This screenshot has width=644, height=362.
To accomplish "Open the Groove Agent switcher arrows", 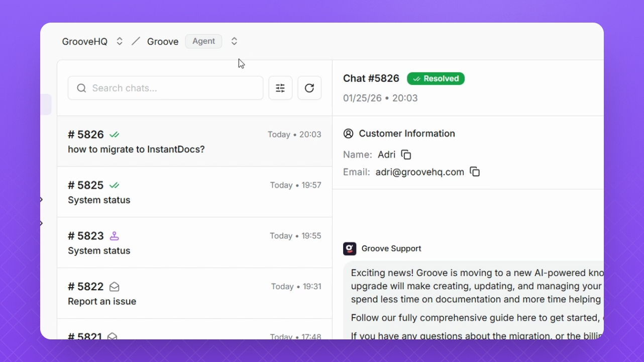I will coord(234,41).
